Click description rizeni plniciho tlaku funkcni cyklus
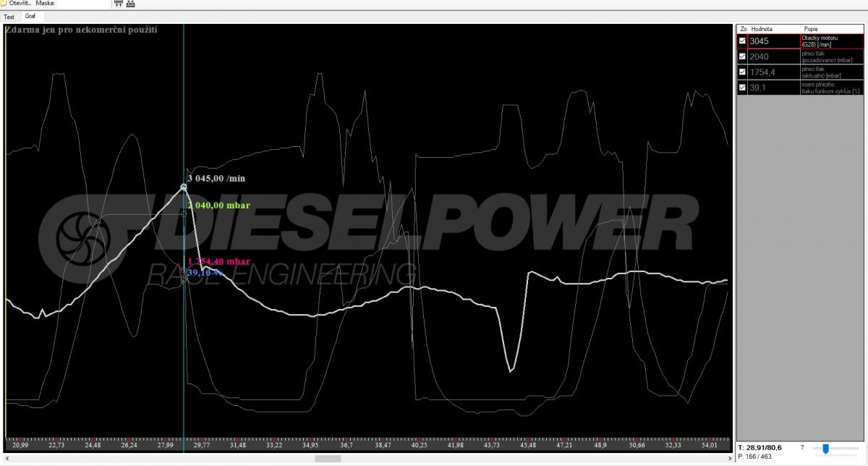868x466 pixels. (x=832, y=88)
